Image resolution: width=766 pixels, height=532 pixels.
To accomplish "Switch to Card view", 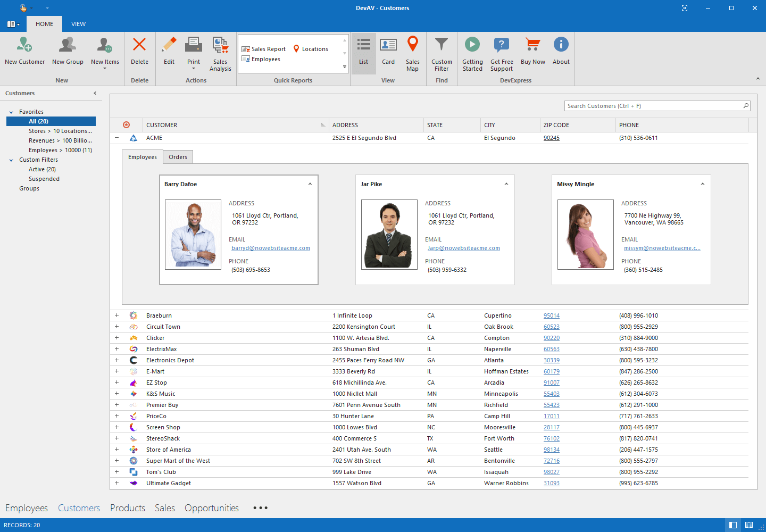I will (388, 45).
